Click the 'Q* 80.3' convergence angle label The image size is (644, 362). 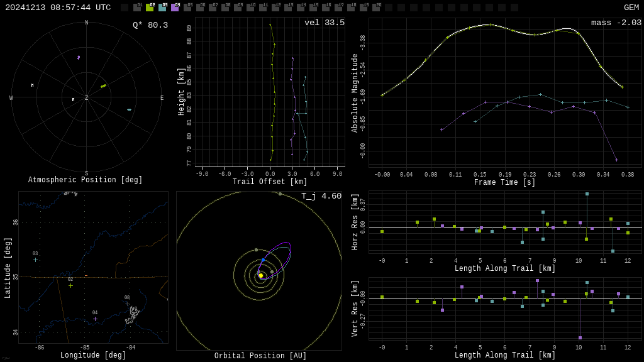(150, 25)
